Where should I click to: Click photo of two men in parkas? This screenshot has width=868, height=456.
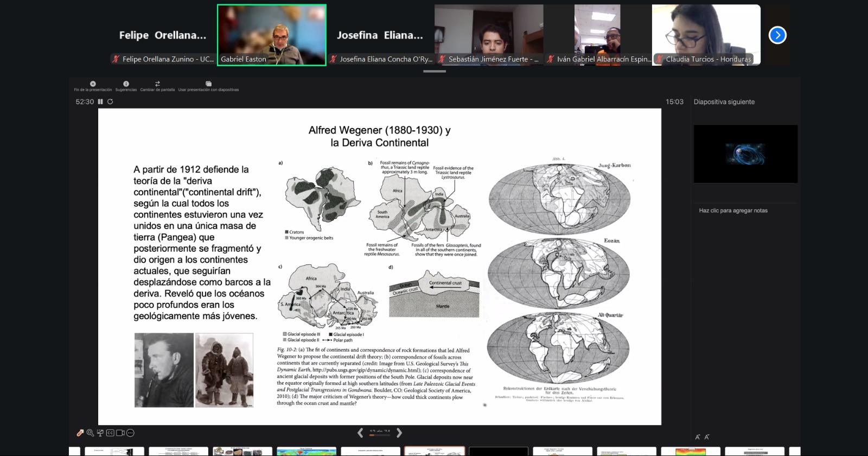coord(224,370)
